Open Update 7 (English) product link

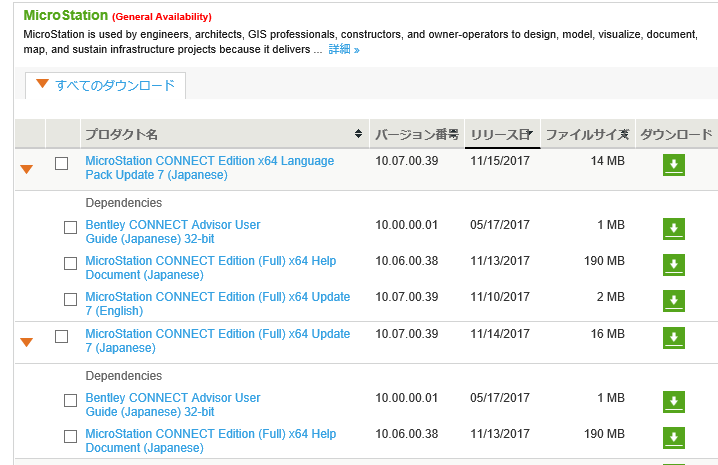pyautogui.click(x=218, y=303)
